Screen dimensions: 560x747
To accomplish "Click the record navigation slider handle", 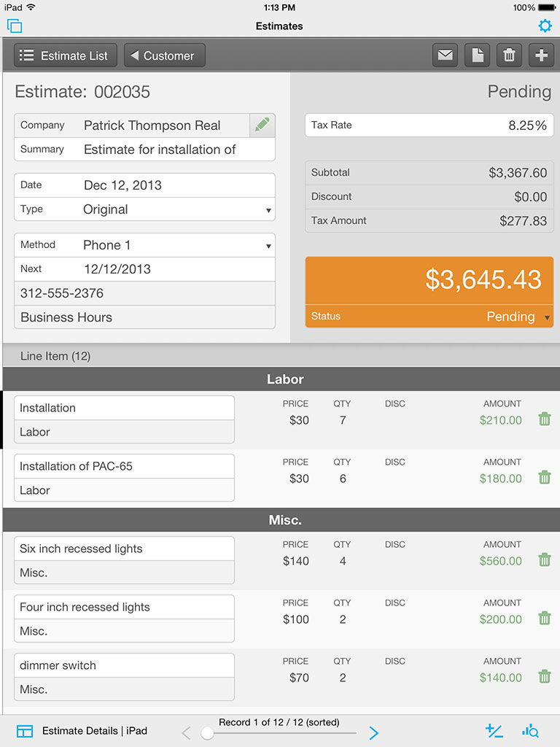I will (207, 733).
